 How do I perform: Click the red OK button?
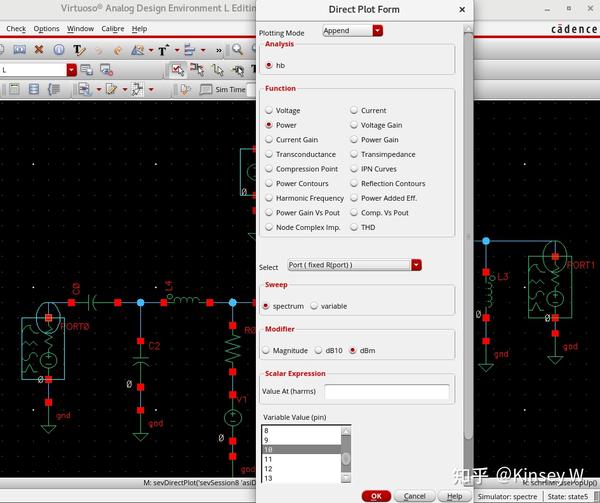376,496
